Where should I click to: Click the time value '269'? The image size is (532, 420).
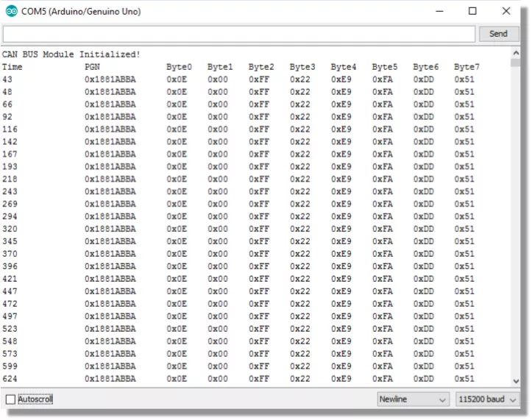[10, 204]
